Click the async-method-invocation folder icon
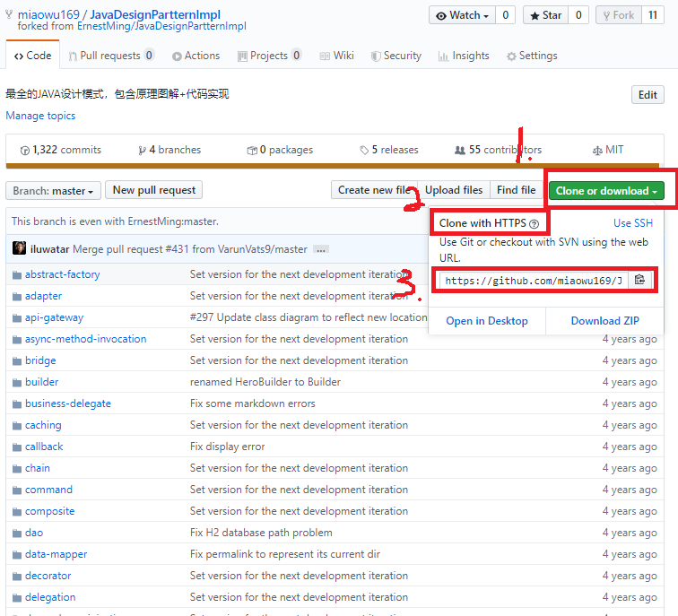The height and width of the screenshot is (616, 678). point(17,339)
